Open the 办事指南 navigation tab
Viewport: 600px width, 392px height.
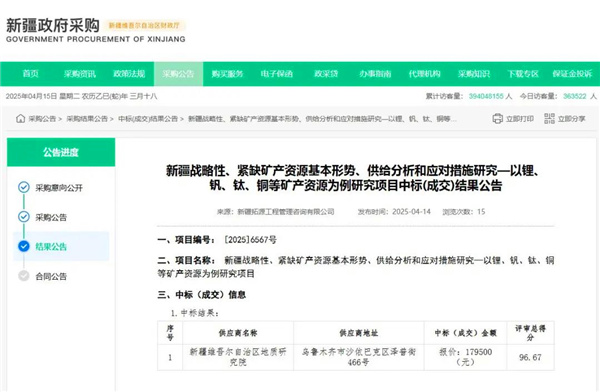coord(375,74)
